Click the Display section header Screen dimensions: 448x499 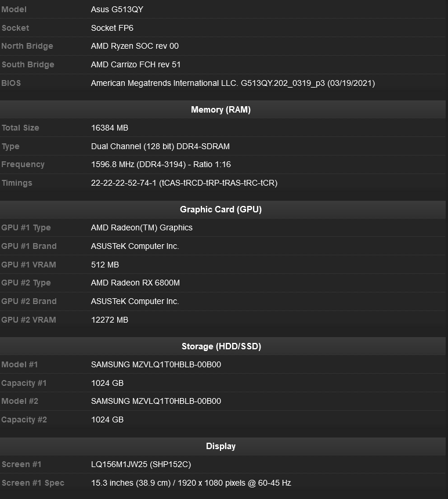[221, 446]
